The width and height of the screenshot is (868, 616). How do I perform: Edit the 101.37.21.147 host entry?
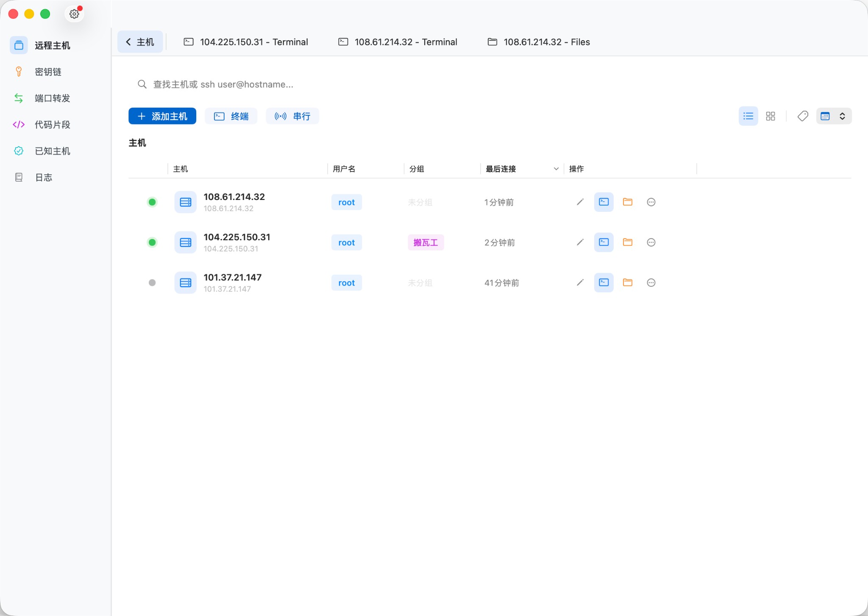pos(579,283)
